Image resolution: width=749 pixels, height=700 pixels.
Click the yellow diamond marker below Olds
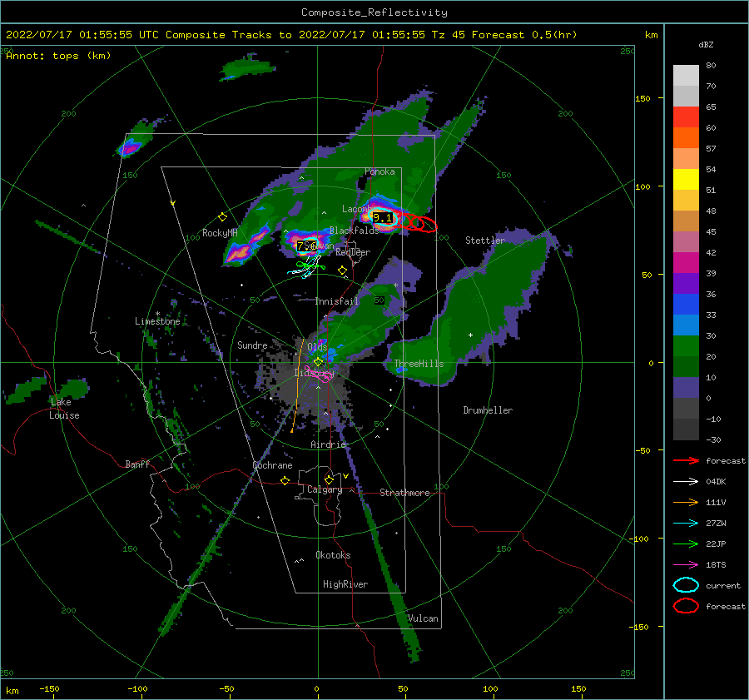pos(318,362)
